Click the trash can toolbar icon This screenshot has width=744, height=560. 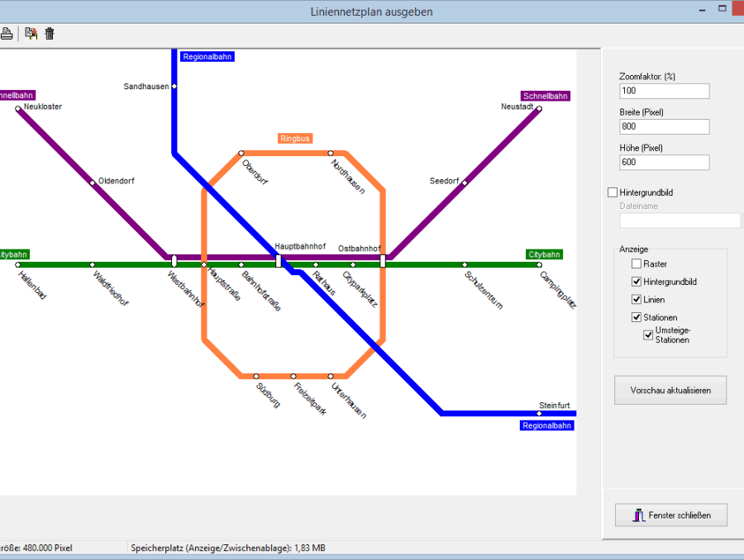[50, 34]
